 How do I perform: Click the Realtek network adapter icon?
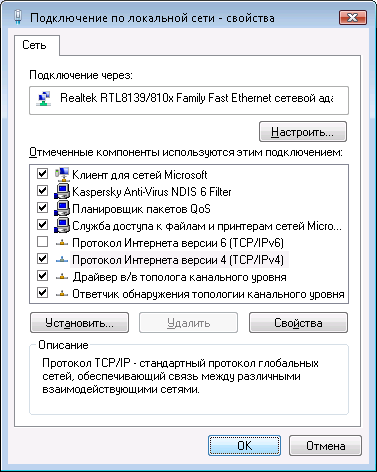44,98
